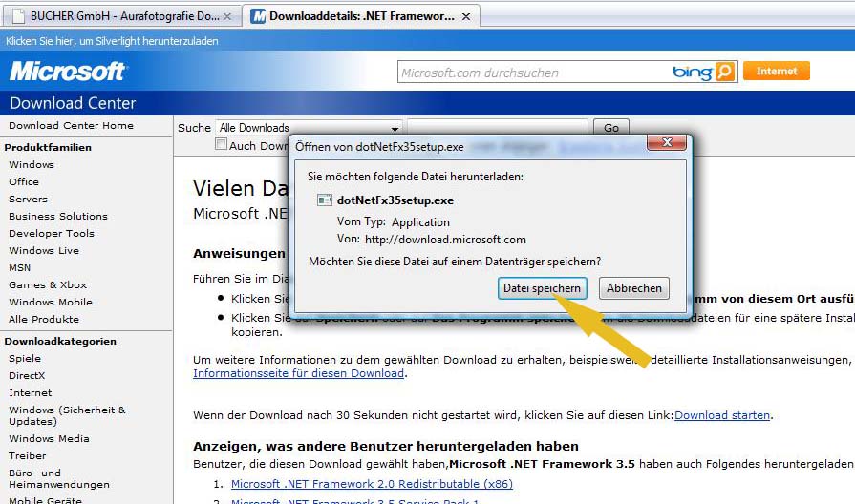Click the orange Internet button
855x504 pixels.
[x=777, y=71]
